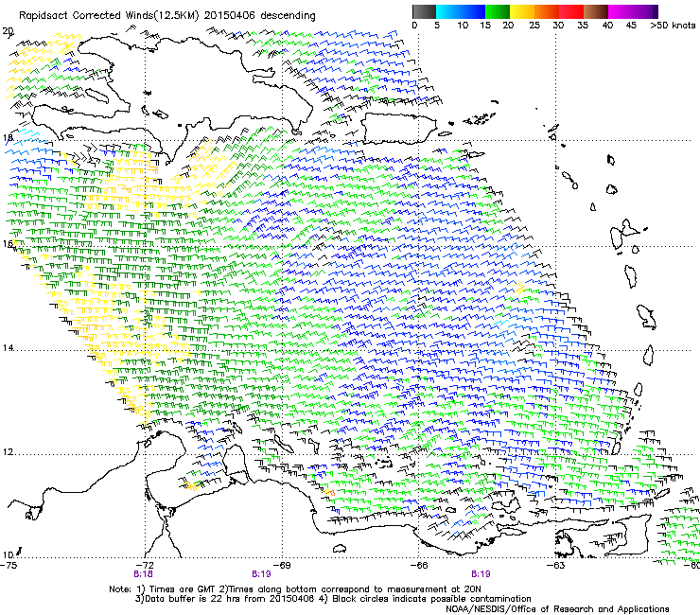
Task: Click the '>50 knots' legend label
Action: click(673, 25)
